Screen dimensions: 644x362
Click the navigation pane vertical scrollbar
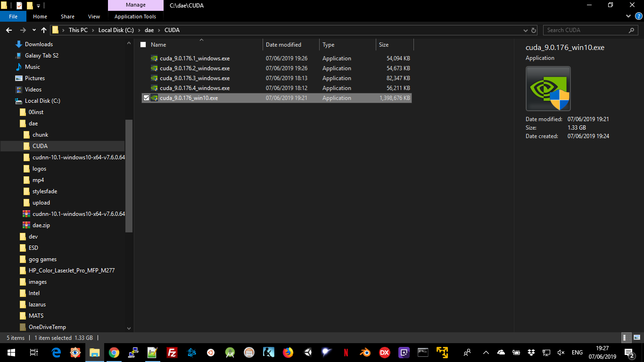(x=129, y=174)
